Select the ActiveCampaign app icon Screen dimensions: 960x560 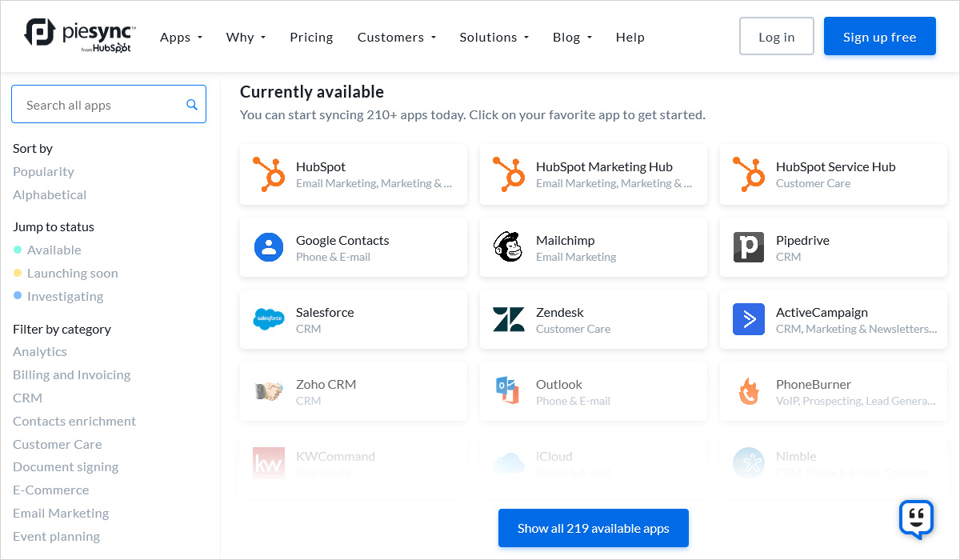pyautogui.click(x=749, y=319)
